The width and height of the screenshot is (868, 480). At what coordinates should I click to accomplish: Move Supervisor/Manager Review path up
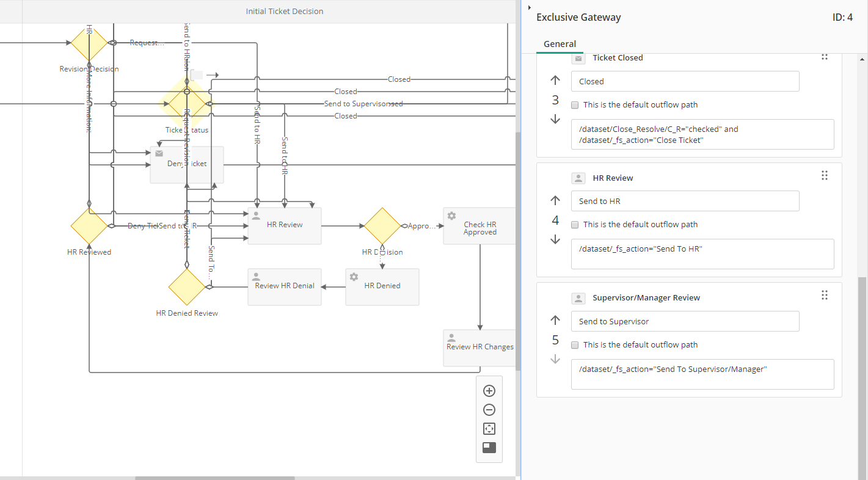pos(555,320)
